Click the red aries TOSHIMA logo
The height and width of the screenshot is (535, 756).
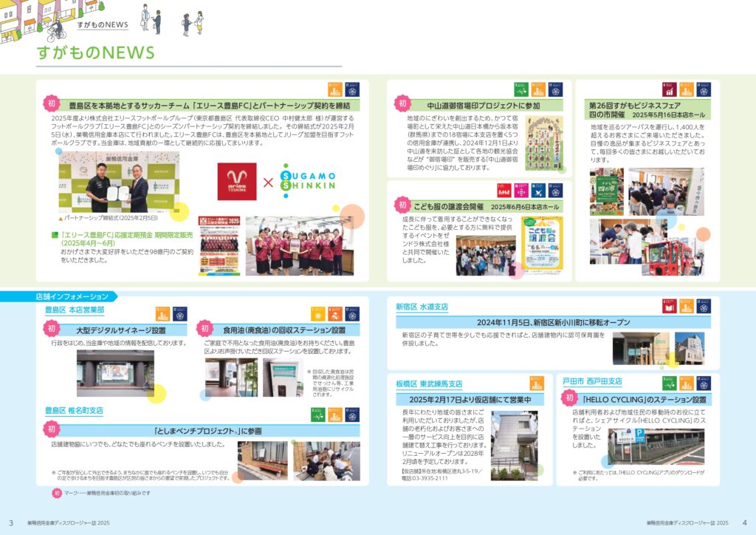[x=237, y=181]
